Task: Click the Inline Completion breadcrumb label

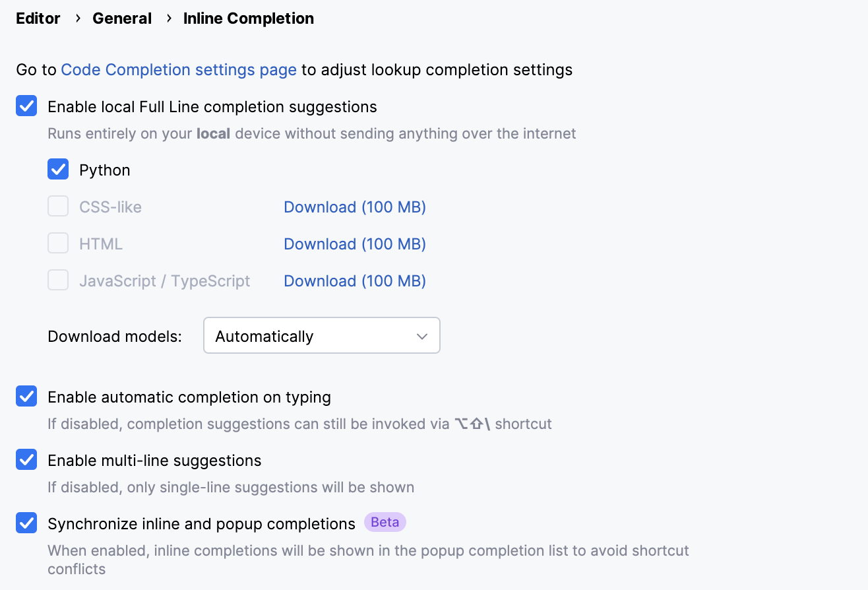Action: coord(249,18)
